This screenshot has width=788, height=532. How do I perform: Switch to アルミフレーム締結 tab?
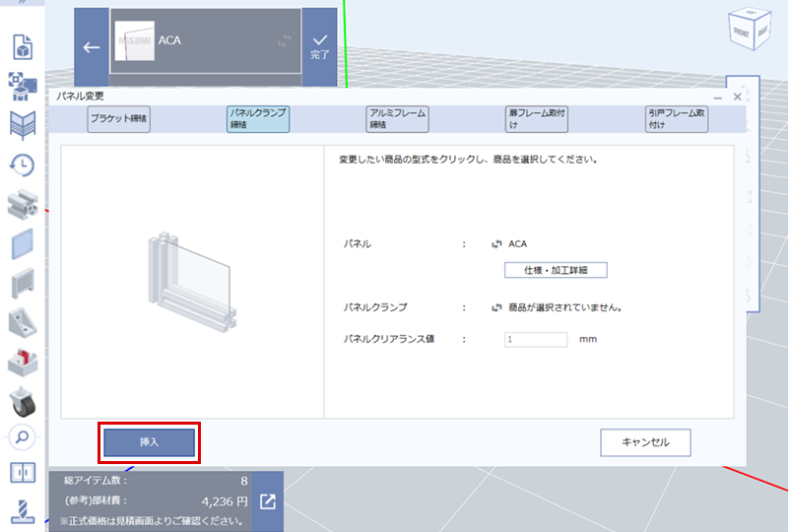pos(397,119)
